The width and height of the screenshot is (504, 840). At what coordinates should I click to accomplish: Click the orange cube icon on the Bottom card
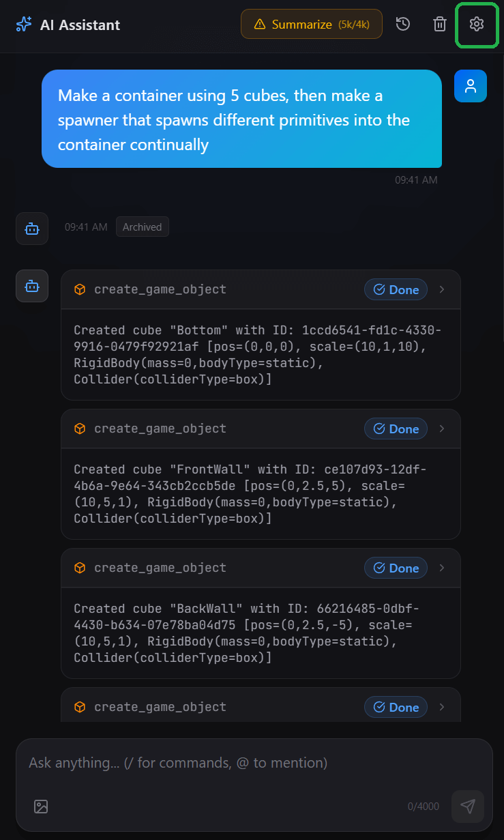tap(80, 289)
